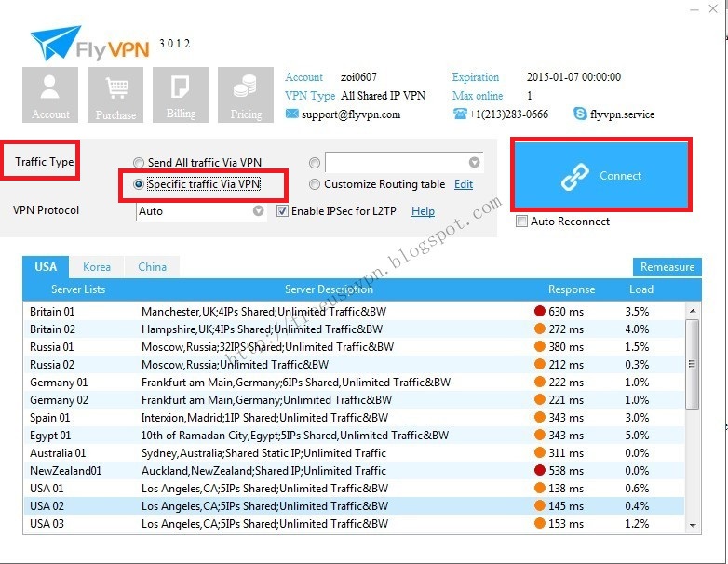
Task: Click the server list scroll up arrow
Action: 693,311
